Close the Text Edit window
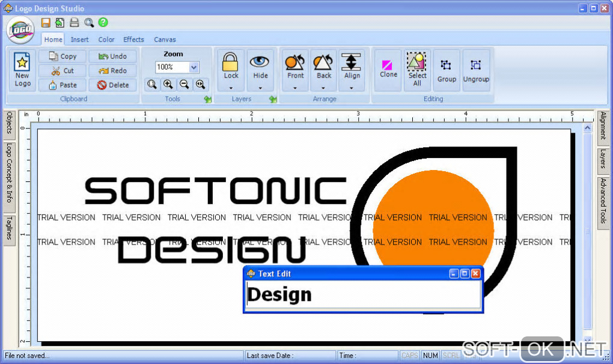 point(475,273)
